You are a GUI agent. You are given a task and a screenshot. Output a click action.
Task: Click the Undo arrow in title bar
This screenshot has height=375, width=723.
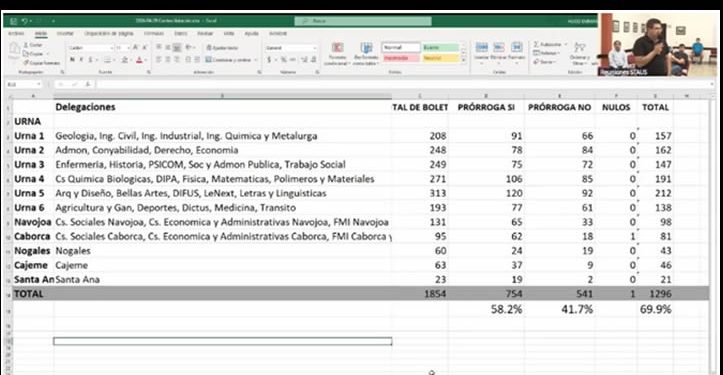click(x=24, y=21)
